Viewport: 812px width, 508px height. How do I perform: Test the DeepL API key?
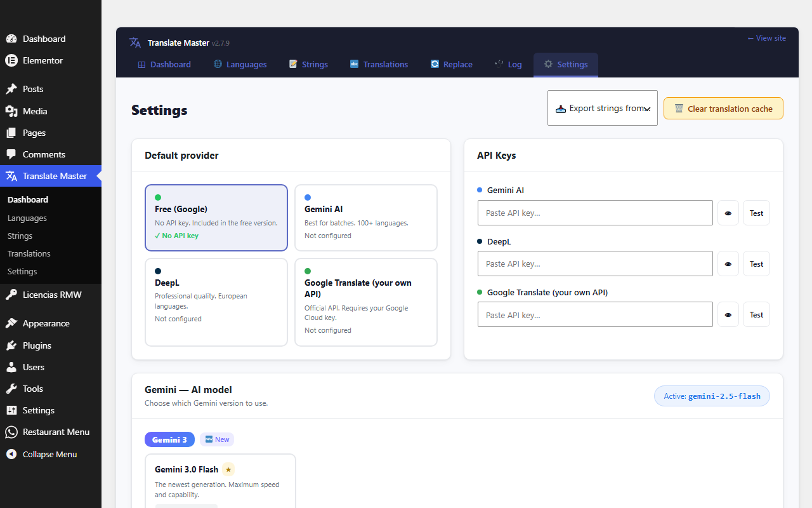click(x=756, y=264)
